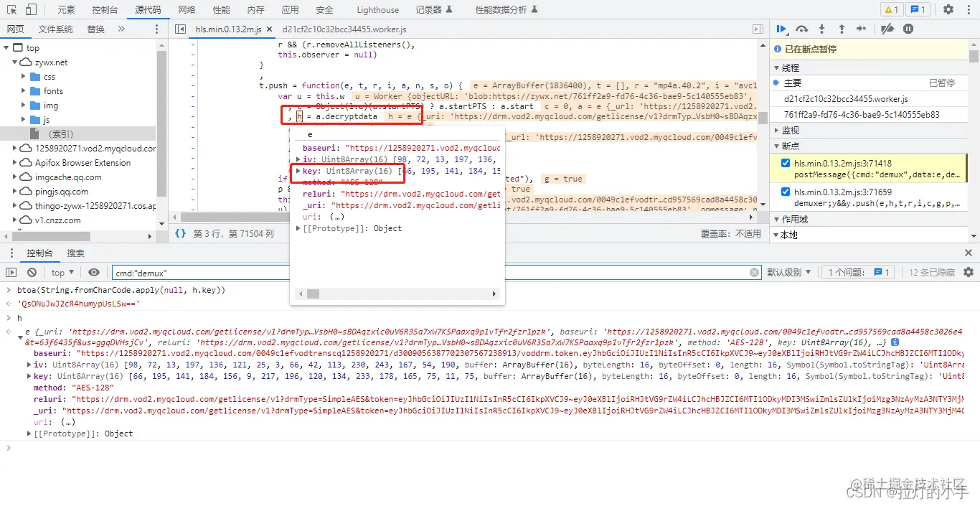Open the 替换 Overrides navigator tab

coord(96,29)
